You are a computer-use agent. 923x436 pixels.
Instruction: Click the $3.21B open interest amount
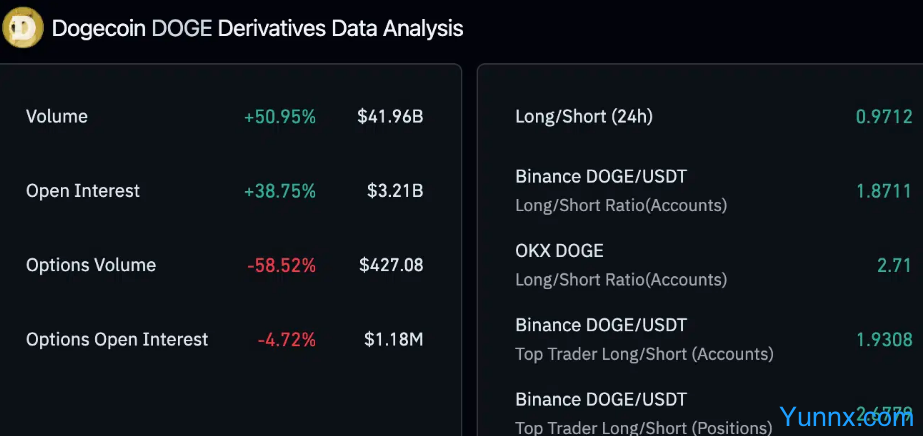coord(395,191)
